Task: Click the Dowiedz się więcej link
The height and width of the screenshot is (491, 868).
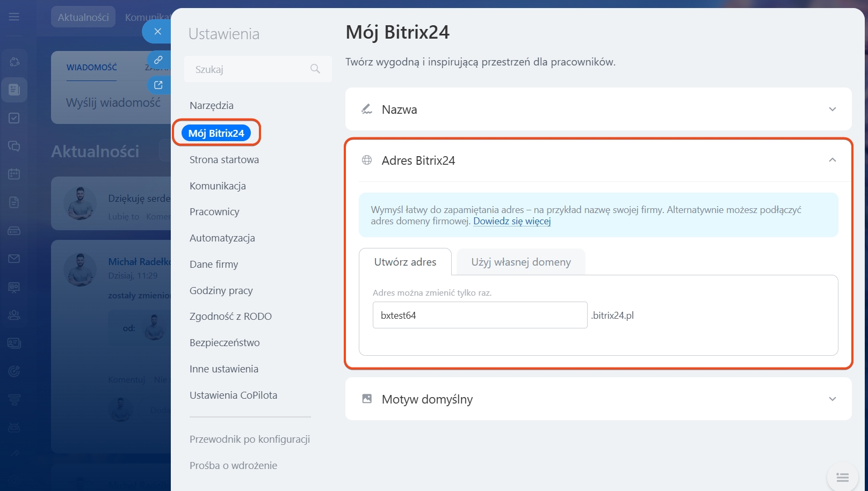Action: 512,221
